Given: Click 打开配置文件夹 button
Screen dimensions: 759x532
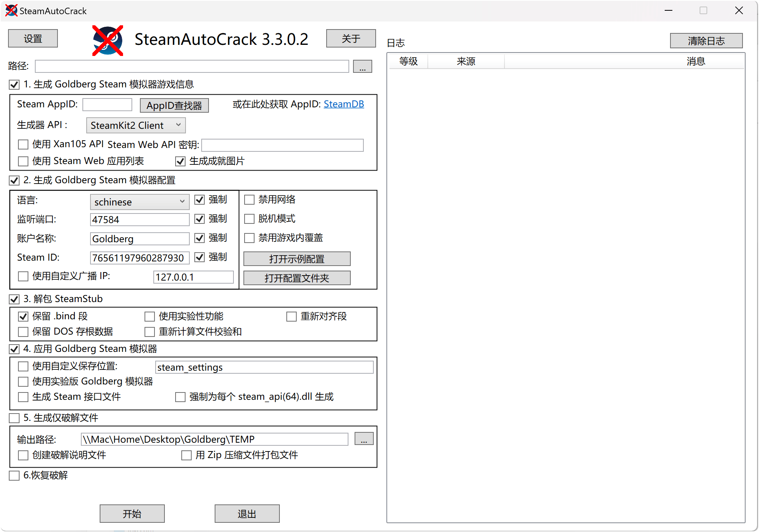Looking at the screenshot, I should [297, 278].
